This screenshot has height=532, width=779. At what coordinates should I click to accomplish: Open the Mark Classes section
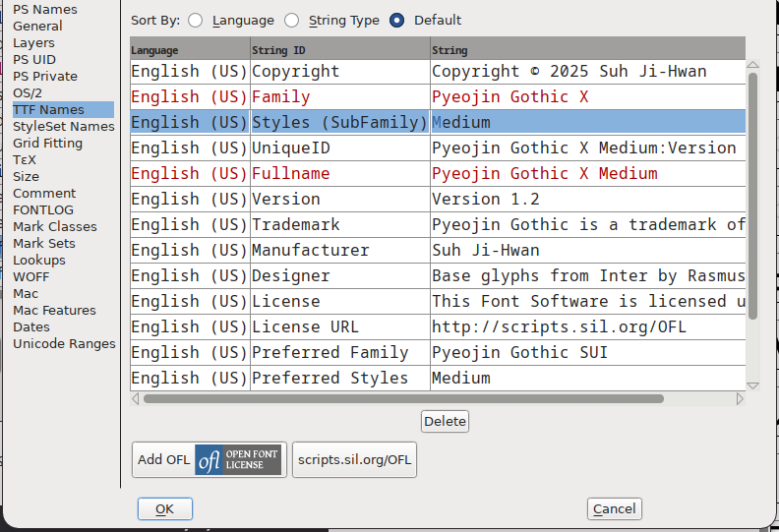tap(55, 226)
